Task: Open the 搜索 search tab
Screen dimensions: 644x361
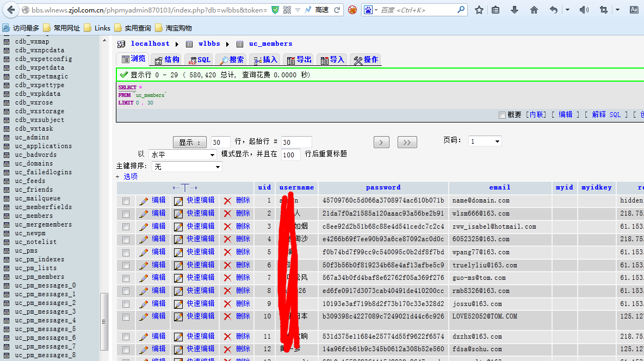Action: [x=232, y=60]
